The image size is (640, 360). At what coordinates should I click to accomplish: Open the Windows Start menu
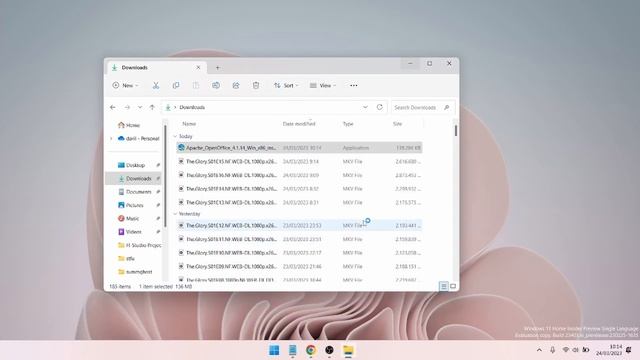click(274, 350)
